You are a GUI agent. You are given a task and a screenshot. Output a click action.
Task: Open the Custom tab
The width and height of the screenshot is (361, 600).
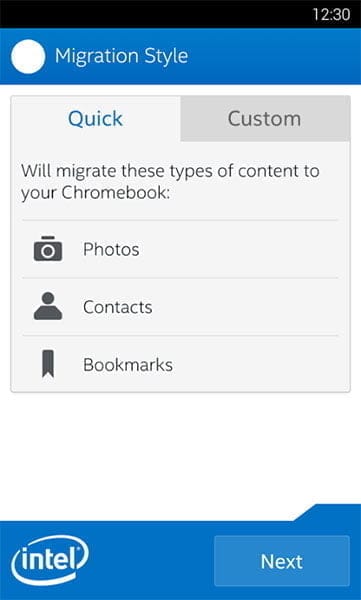coord(265,119)
